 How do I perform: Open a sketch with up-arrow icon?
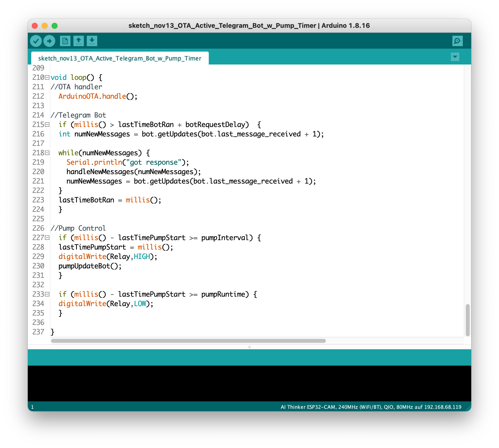tap(78, 41)
